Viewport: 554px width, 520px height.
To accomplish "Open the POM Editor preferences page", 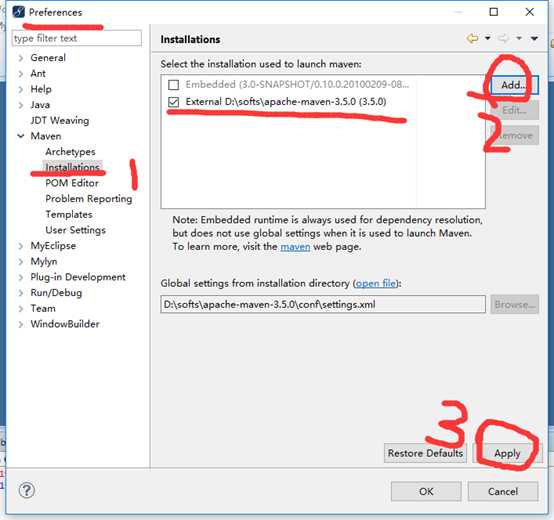I will (x=72, y=183).
